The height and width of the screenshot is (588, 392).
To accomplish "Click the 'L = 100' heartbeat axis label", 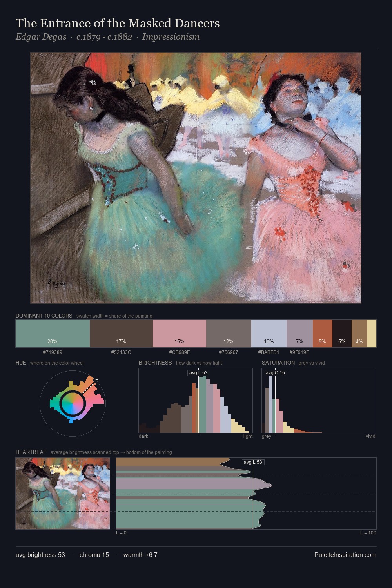I will click(x=368, y=533).
